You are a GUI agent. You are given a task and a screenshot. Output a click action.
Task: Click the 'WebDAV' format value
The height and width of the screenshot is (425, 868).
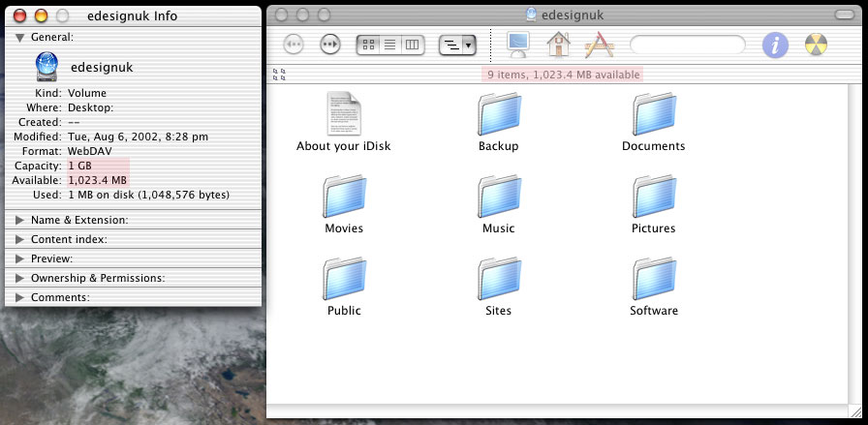coord(90,151)
